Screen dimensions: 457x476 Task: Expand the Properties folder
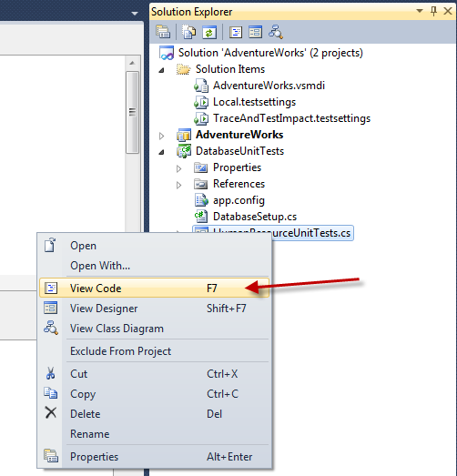pos(179,168)
